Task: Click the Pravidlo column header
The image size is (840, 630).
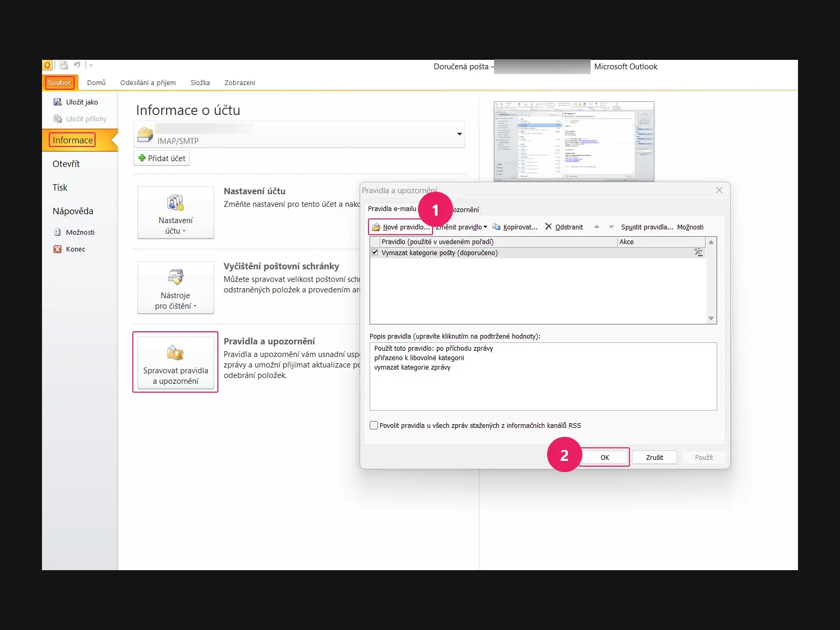Action: point(499,242)
